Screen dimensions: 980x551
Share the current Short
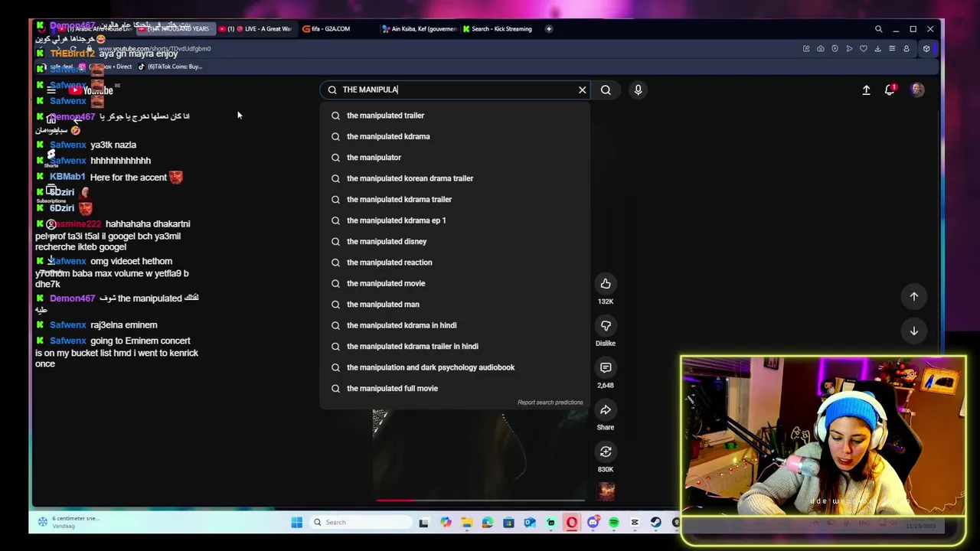[x=606, y=410]
